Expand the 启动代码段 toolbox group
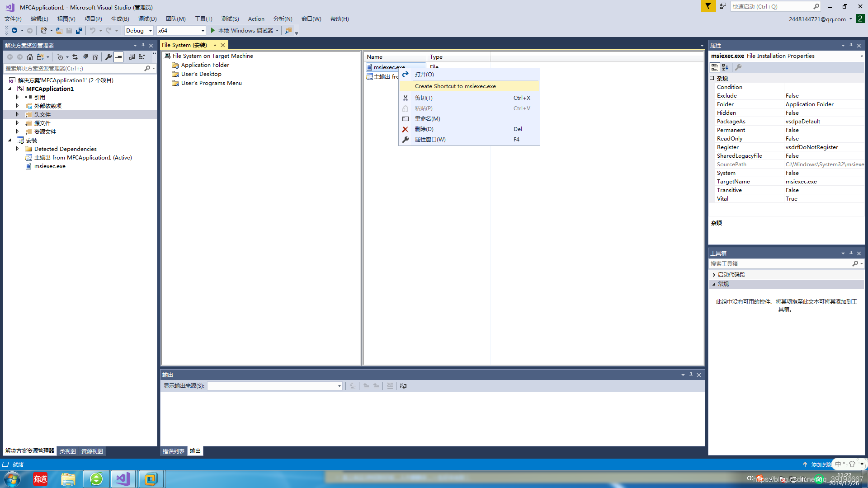Image resolution: width=868 pixels, height=488 pixels. pyautogui.click(x=714, y=275)
